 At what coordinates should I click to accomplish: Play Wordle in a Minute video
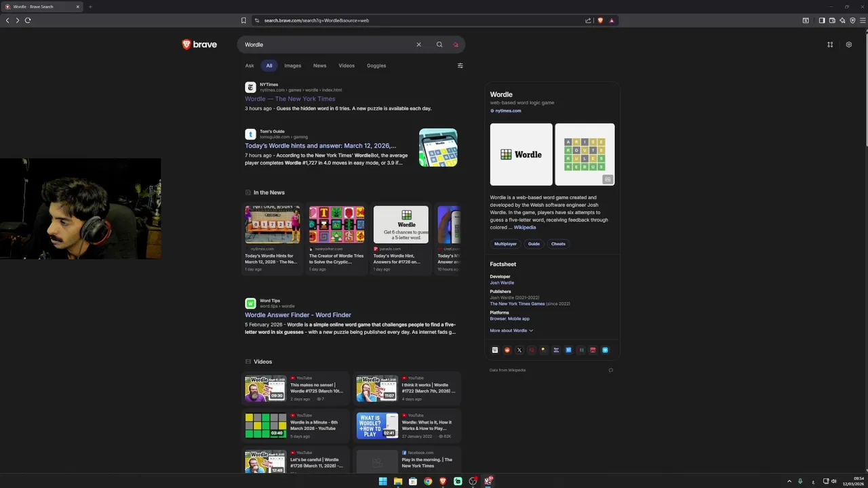pos(296,426)
